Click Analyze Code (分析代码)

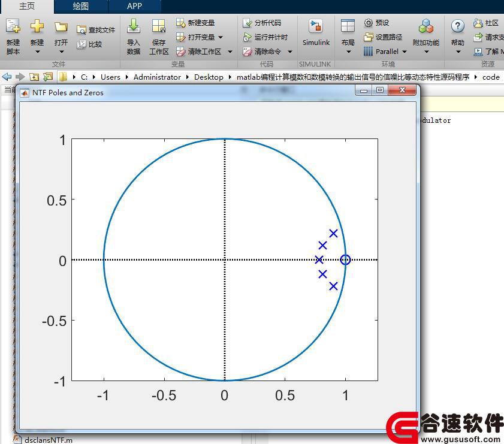pos(262,23)
